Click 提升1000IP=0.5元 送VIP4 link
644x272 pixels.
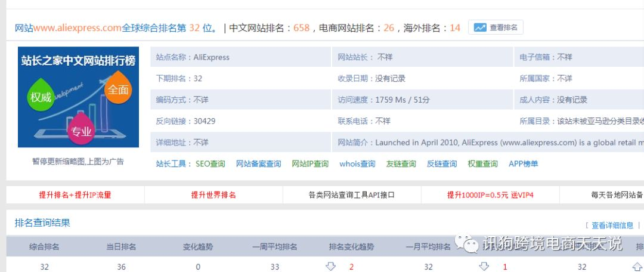click(490, 195)
